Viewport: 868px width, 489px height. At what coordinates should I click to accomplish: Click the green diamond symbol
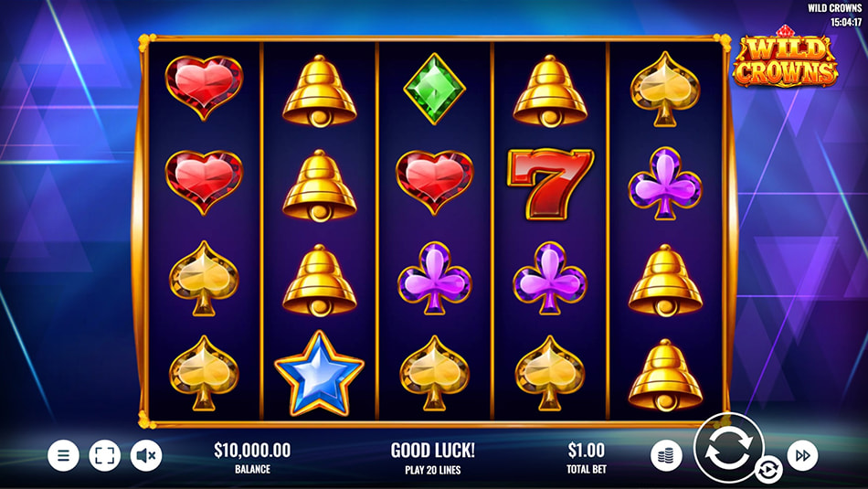(x=435, y=89)
